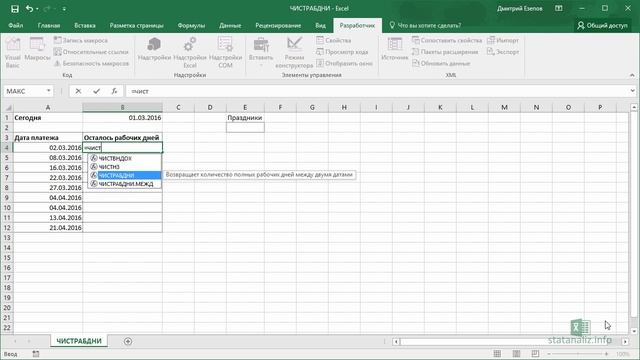640x360 pixels.
Task: Click the XML Экспорт button
Action: tap(503, 52)
